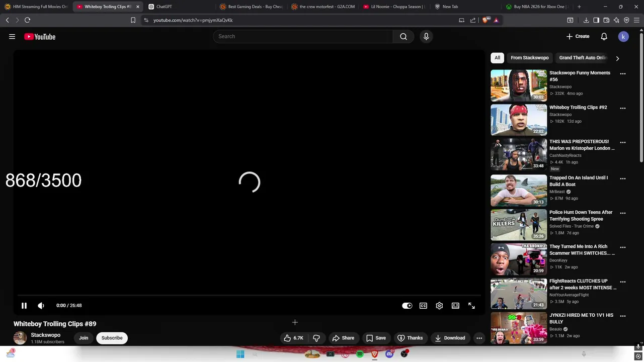Open the Stackswopo channel avatar
The width and height of the screenshot is (644, 362).
(x=20, y=338)
